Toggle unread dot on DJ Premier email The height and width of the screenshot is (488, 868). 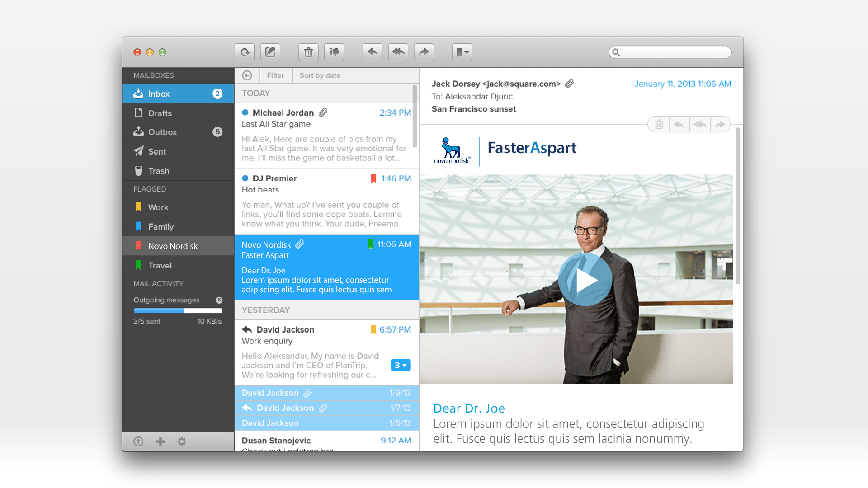coord(245,178)
